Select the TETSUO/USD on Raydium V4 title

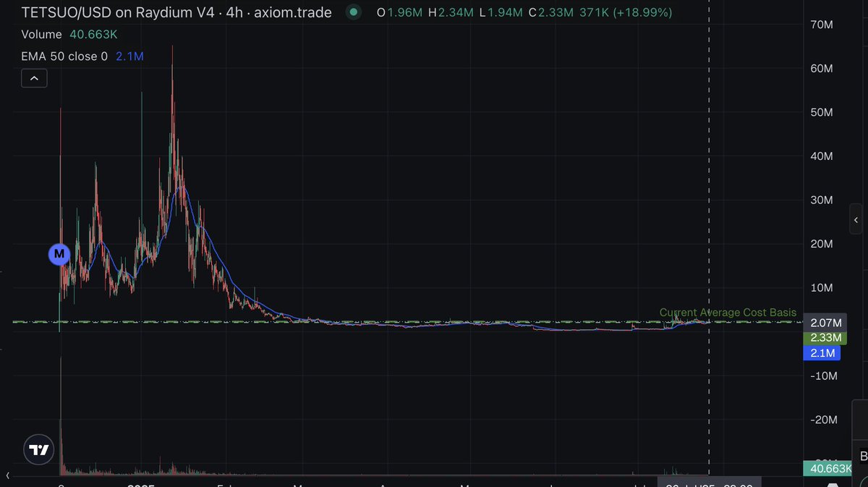click(x=176, y=12)
